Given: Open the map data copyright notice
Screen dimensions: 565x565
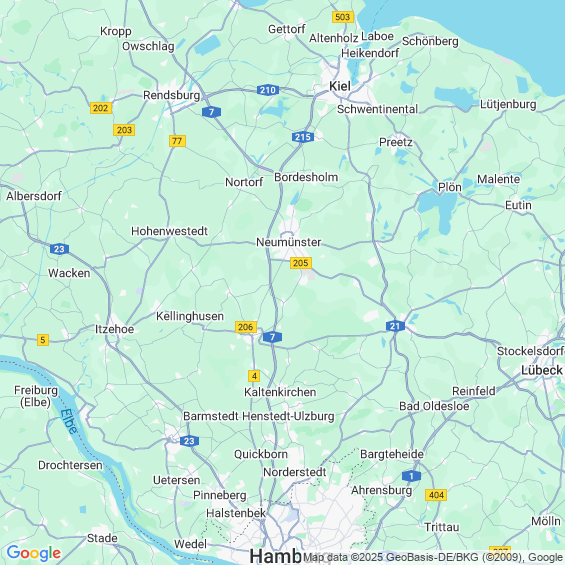Looking at the screenshot, I should click(x=433, y=557).
